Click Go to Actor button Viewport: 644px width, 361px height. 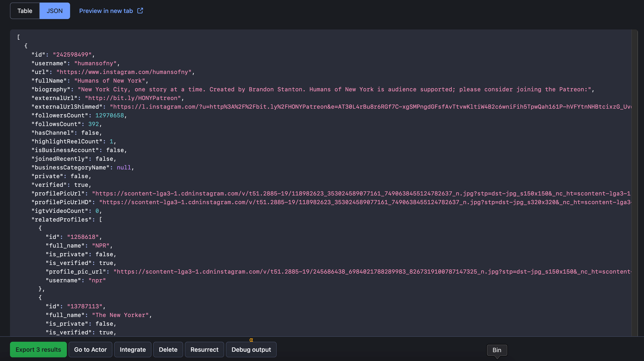90,349
